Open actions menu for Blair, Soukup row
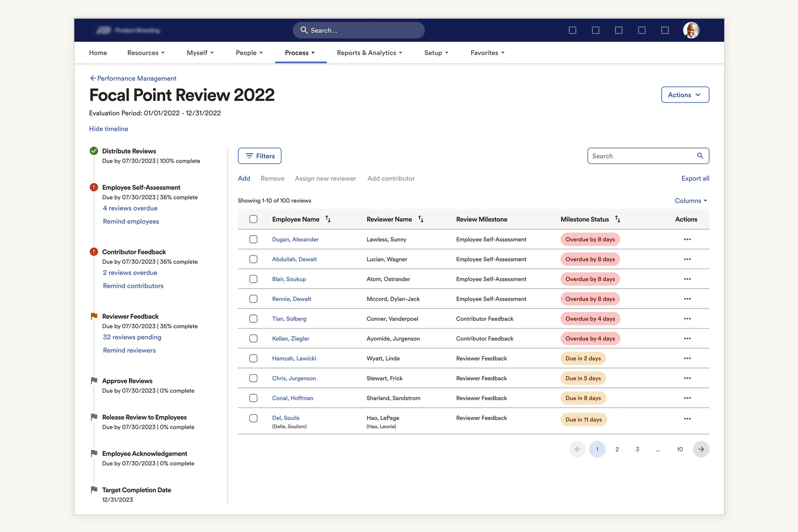 [x=687, y=279]
